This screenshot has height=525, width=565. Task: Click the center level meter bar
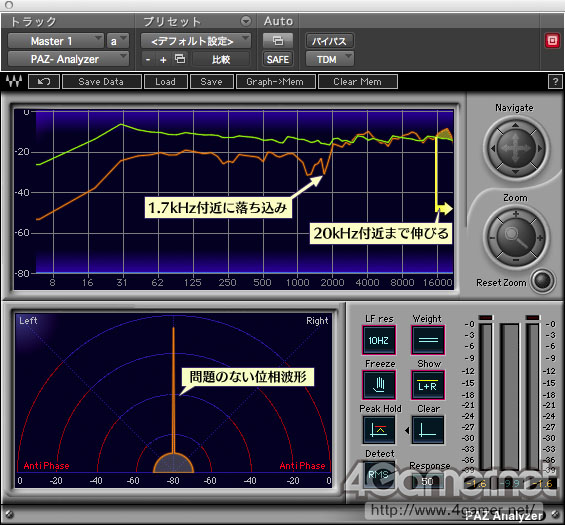click(x=510, y=396)
